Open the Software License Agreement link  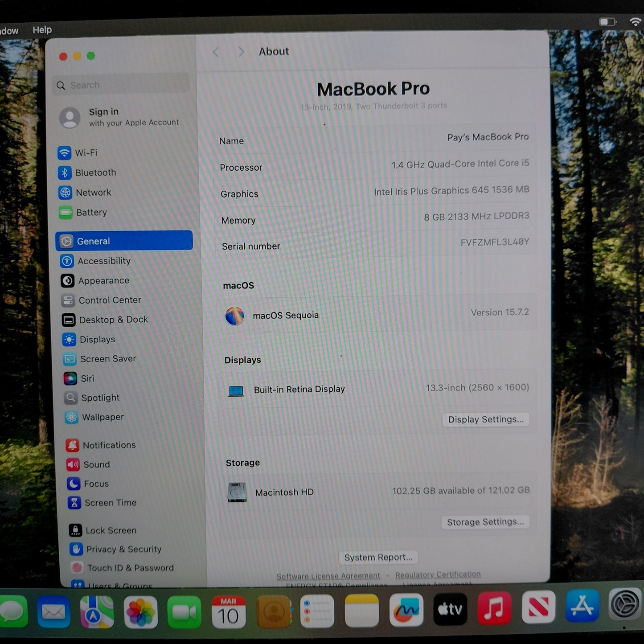click(x=328, y=575)
